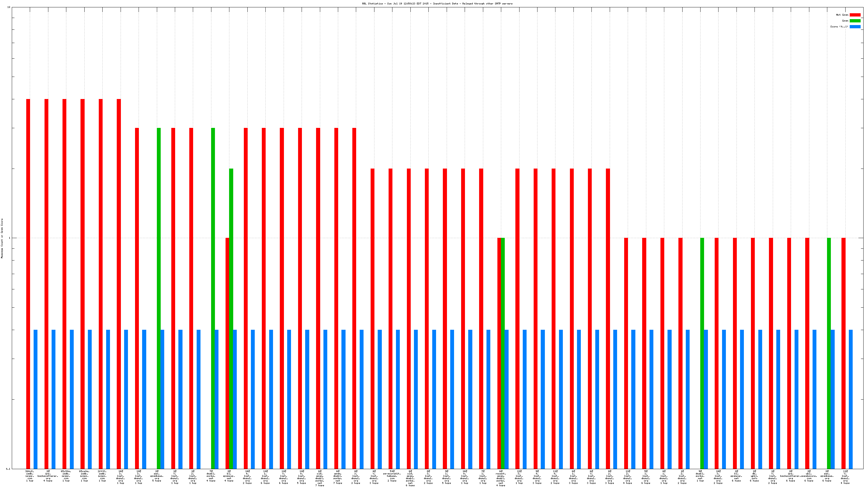Click the 'Score (0..1)' legend label text

pyautogui.click(x=839, y=27)
